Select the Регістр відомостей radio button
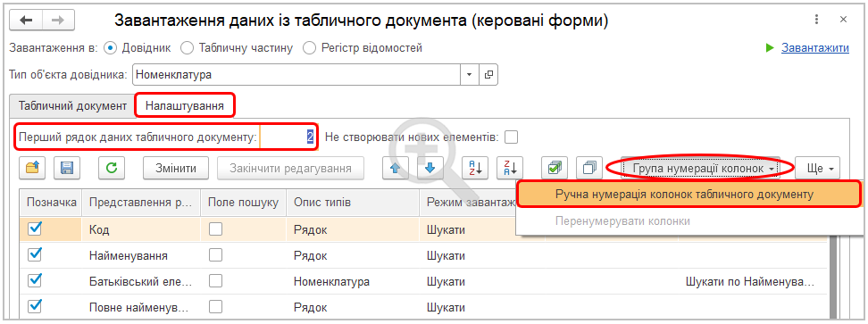The height and width of the screenshot is (324, 868). [x=310, y=48]
